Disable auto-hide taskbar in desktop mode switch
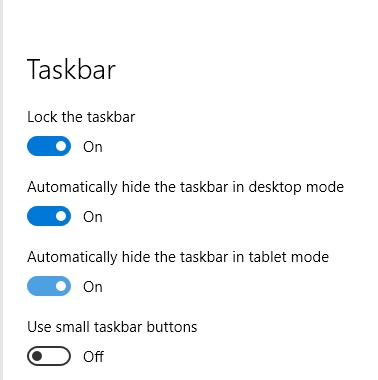The image size is (378, 380). coord(49,216)
